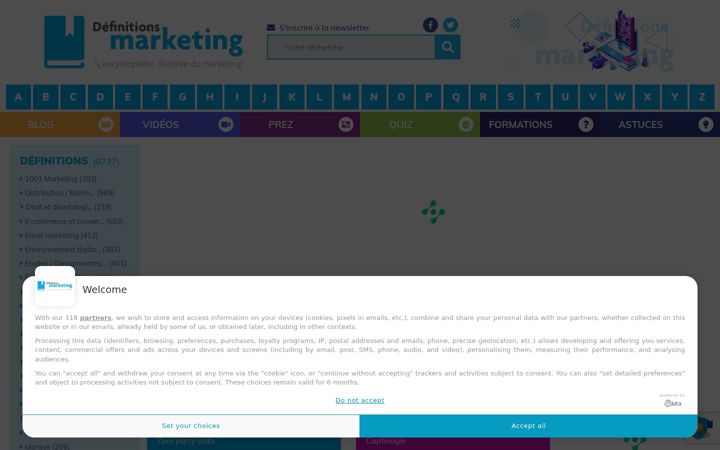The width and height of the screenshot is (720, 450).
Task: Open the partners link in consent text
Action: [x=96, y=318]
